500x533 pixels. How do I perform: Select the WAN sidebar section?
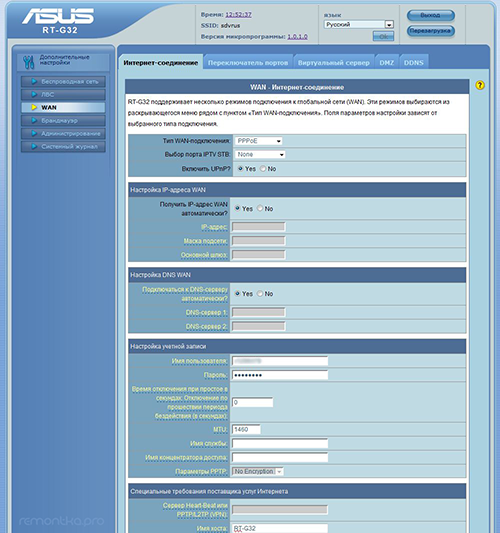pos(63,107)
